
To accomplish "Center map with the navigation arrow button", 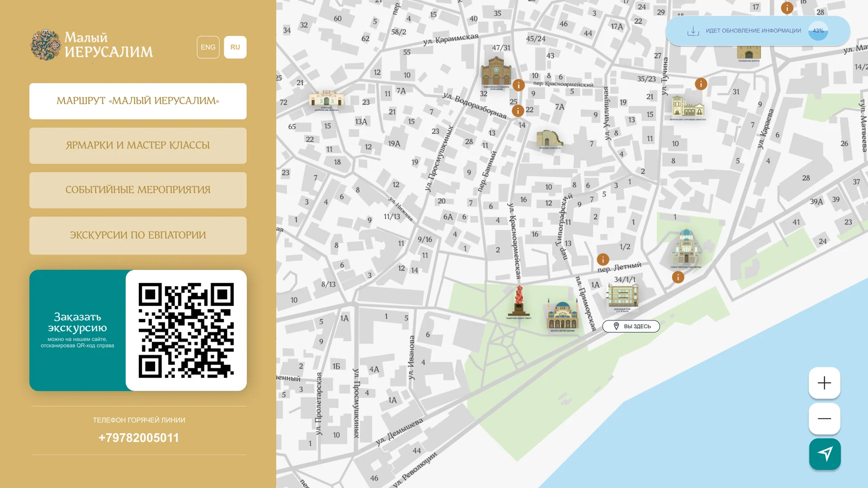I will click(x=825, y=454).
